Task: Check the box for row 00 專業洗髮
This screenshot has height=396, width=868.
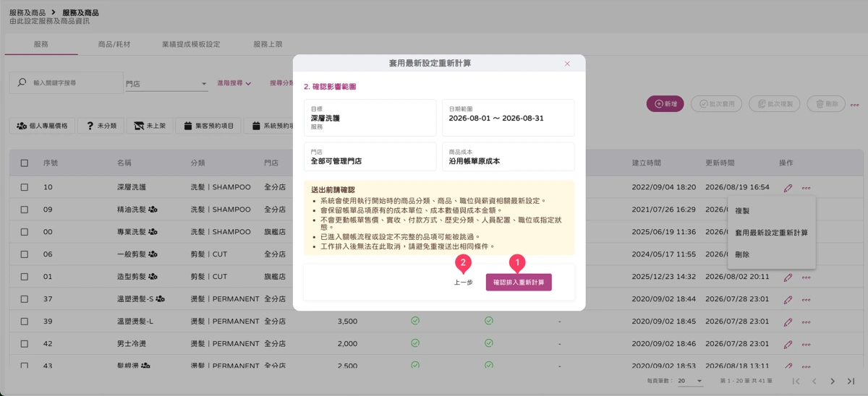Action: pos(25,232)
